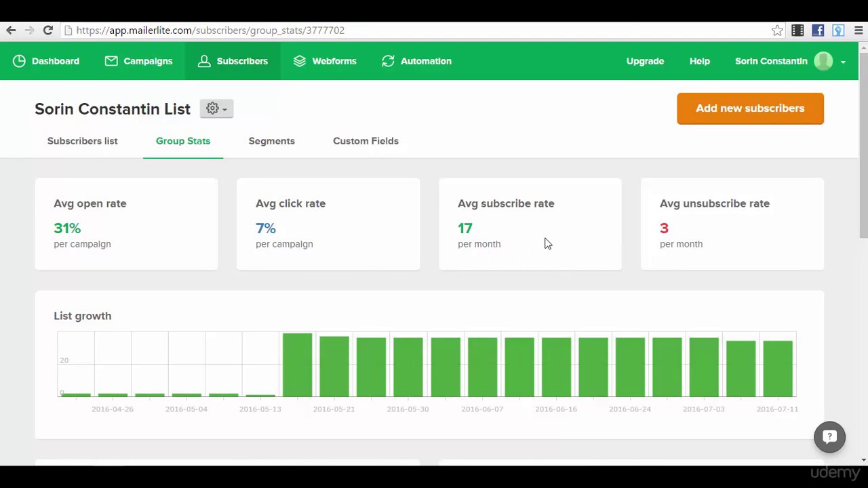Click the browser address bar URL

pos(210,30)
